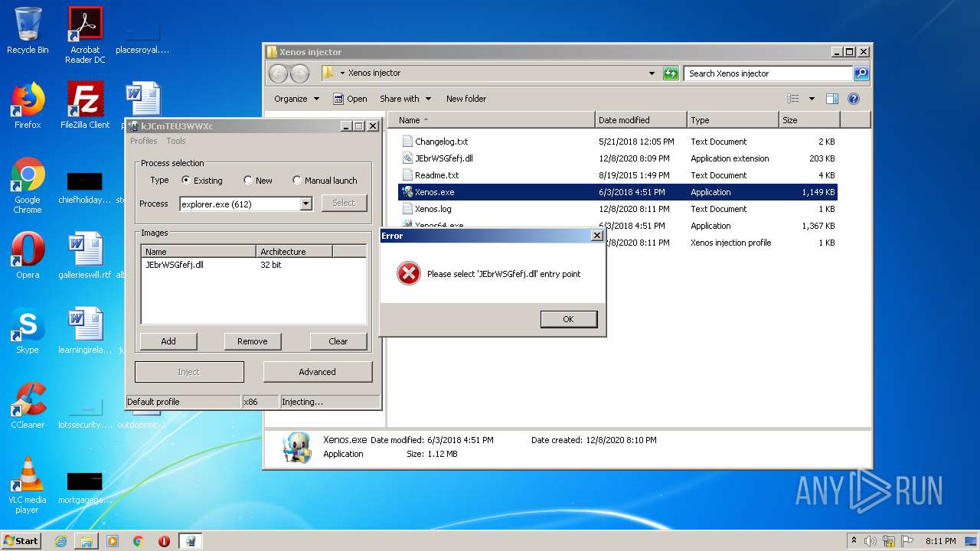Click Xenos injector taskbar button
Screen dimensions: 980x551
pyautogui.click(x=190, y=541)
